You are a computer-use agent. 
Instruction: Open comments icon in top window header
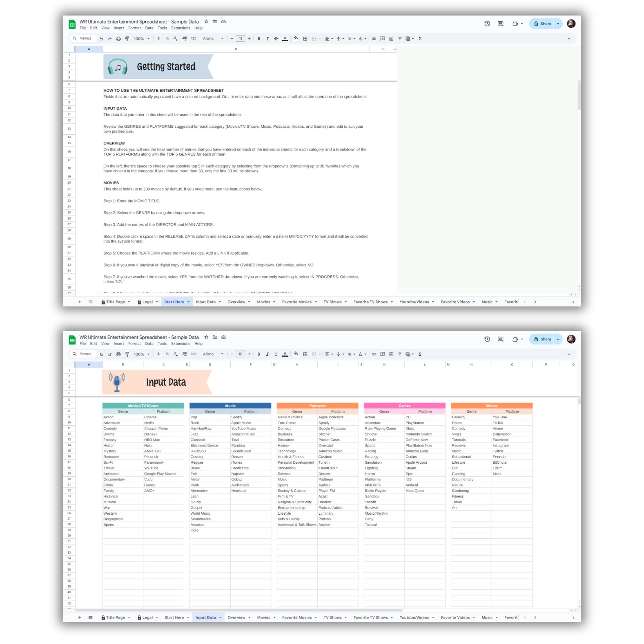pos(500,24)
